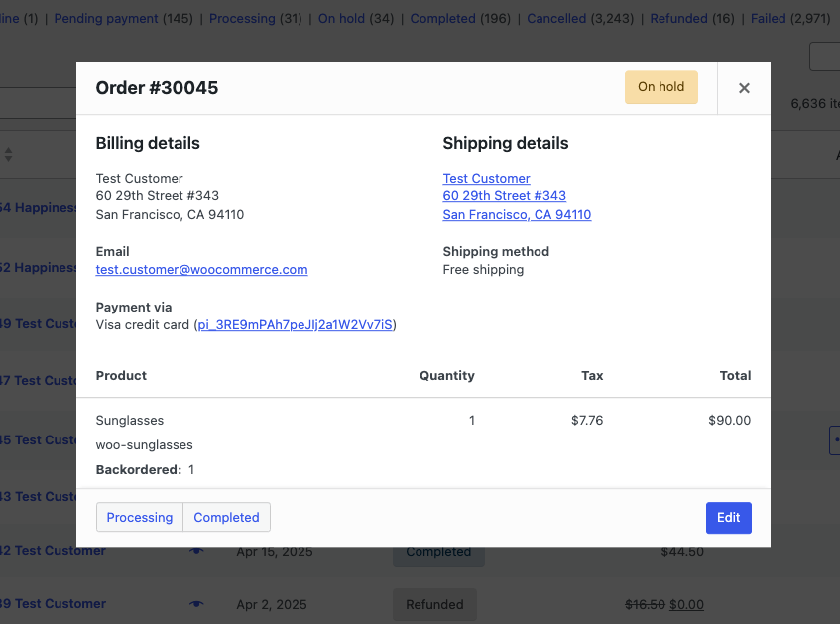Preview order for 42 Test Customer via eye icon

[195, 550]
